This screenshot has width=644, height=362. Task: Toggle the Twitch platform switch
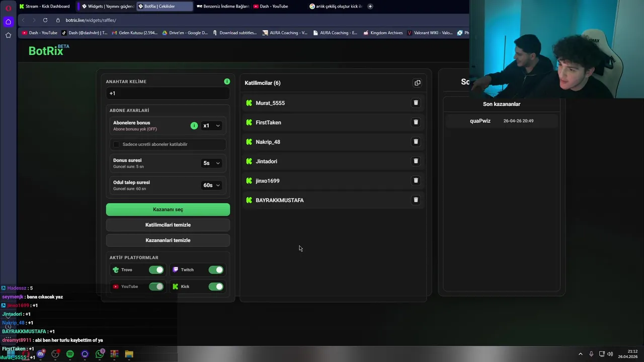216,270
